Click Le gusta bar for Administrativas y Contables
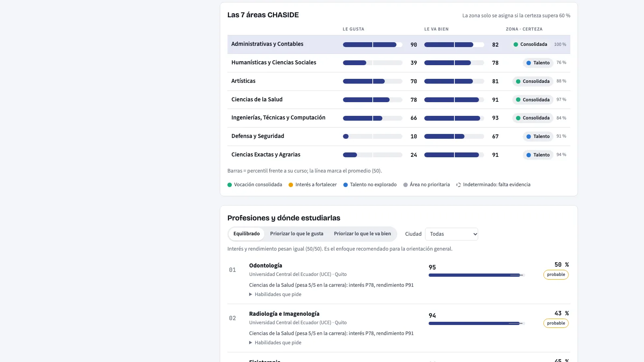Viewport: 644px width, 362px height. tap(373, 45)
